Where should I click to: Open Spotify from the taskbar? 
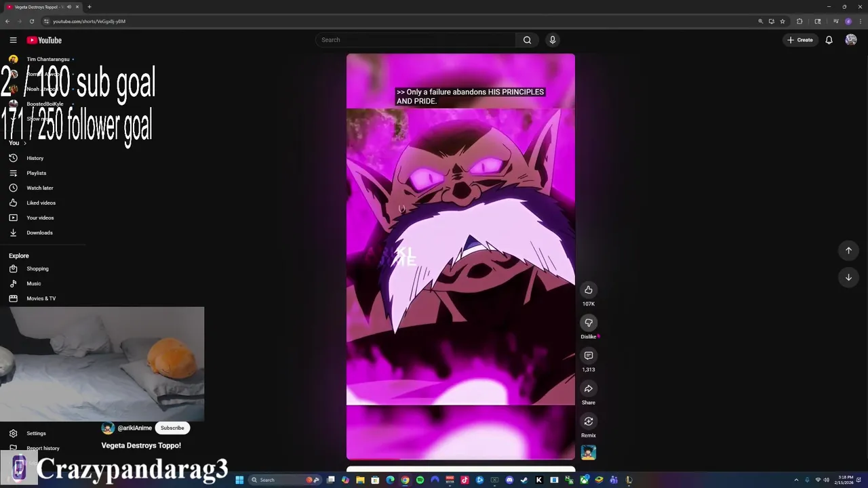[420, 480]
